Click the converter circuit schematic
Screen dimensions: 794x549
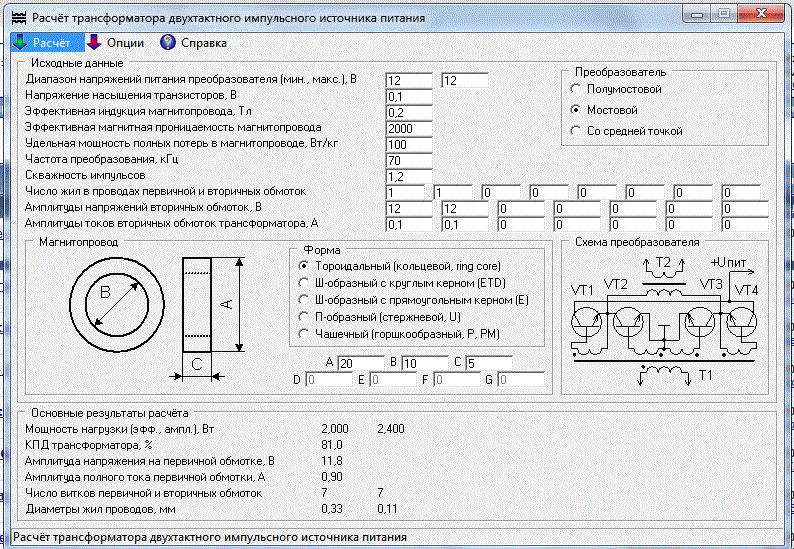tap(663, 321)
